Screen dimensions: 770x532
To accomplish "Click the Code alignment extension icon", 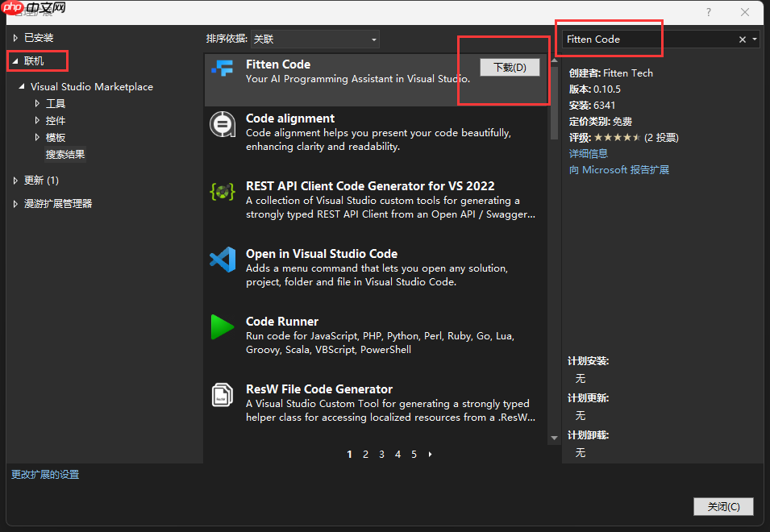I will pos(223,125).
